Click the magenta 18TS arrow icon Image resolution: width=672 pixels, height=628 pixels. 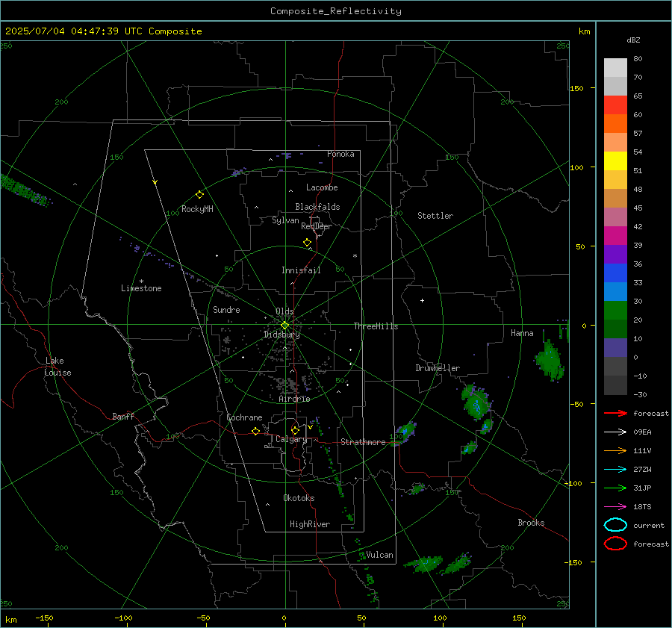click(x=615, y=507)
